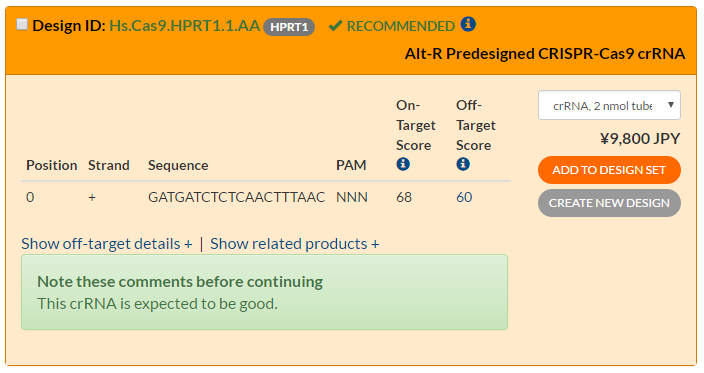Open the Off-Target Score info icon
704x373 pixels.
coord(463,164)
